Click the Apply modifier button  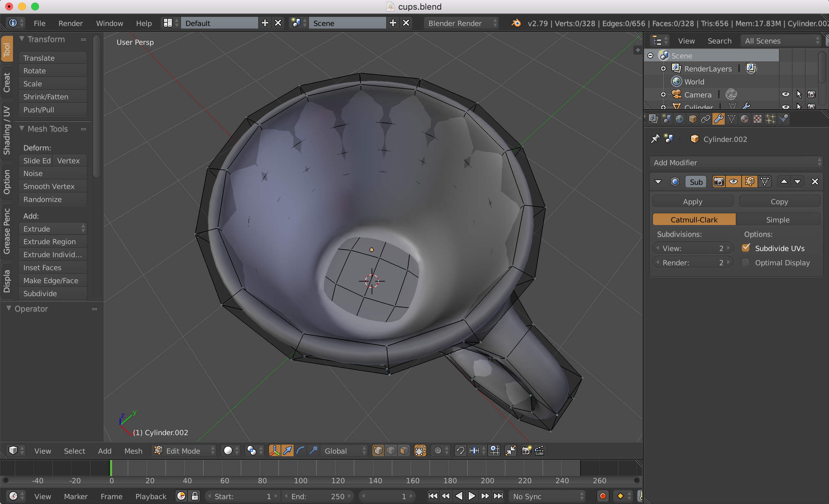click(693, 202)
